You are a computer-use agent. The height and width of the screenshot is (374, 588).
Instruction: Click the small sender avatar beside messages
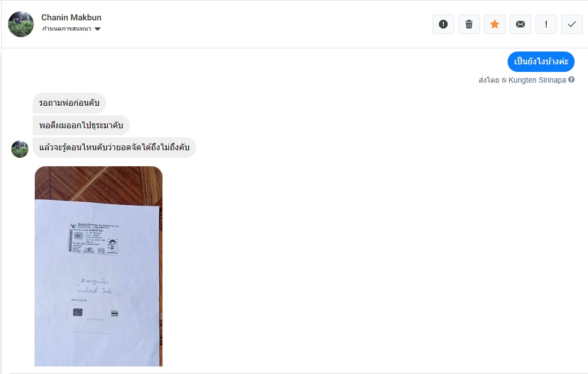20,149
